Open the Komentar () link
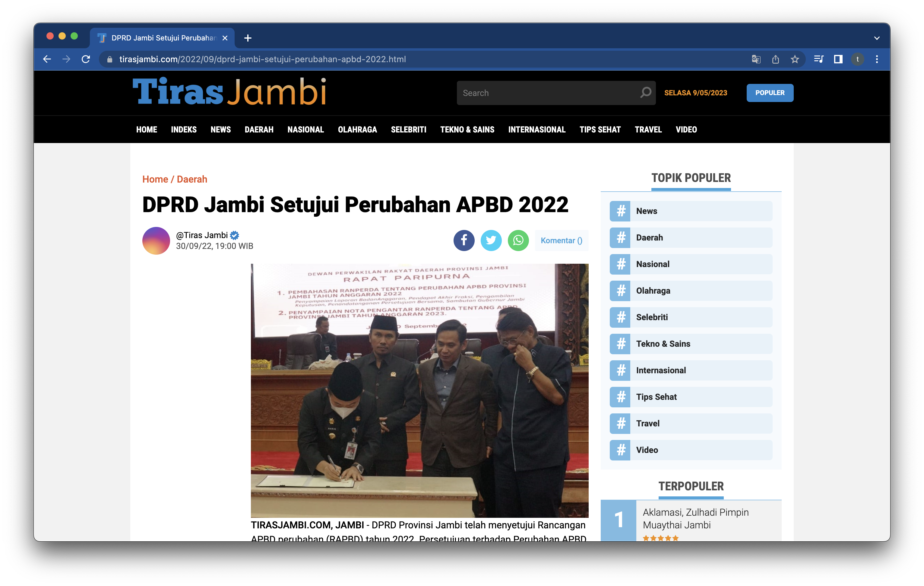 point(562,240)
